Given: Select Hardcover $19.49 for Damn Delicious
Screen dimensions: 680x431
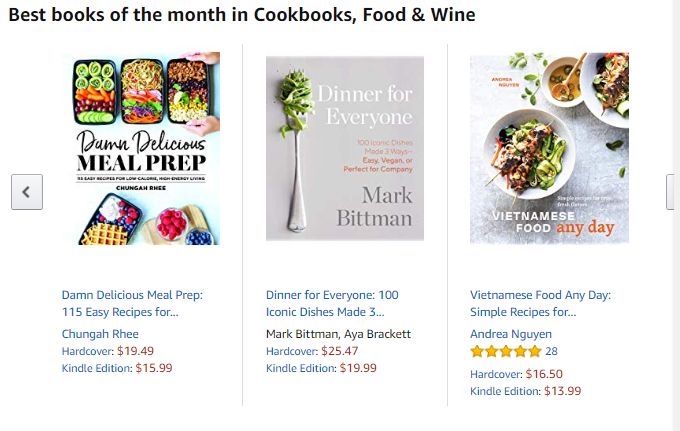Looking at the screenshot, I should tap(108, 351).
